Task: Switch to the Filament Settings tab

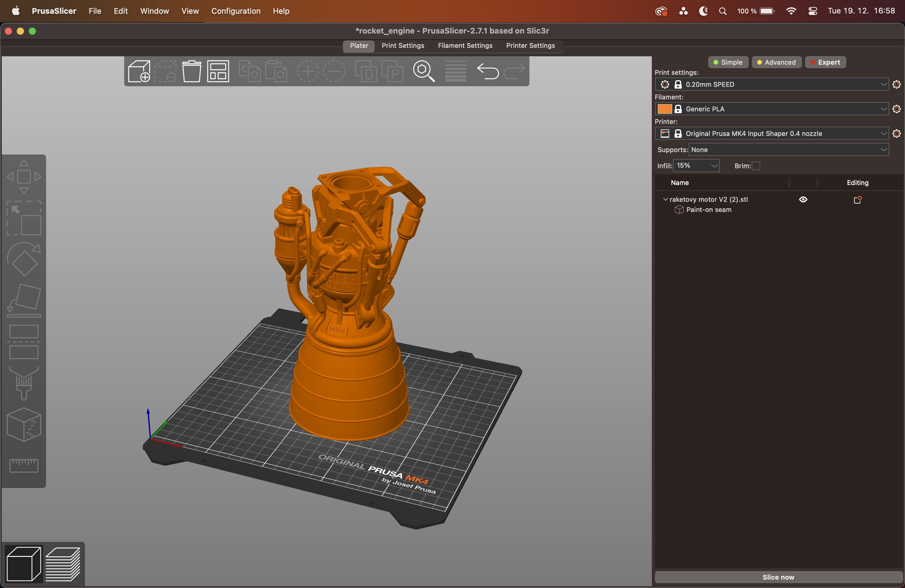Action: click(x=465, y=46)
